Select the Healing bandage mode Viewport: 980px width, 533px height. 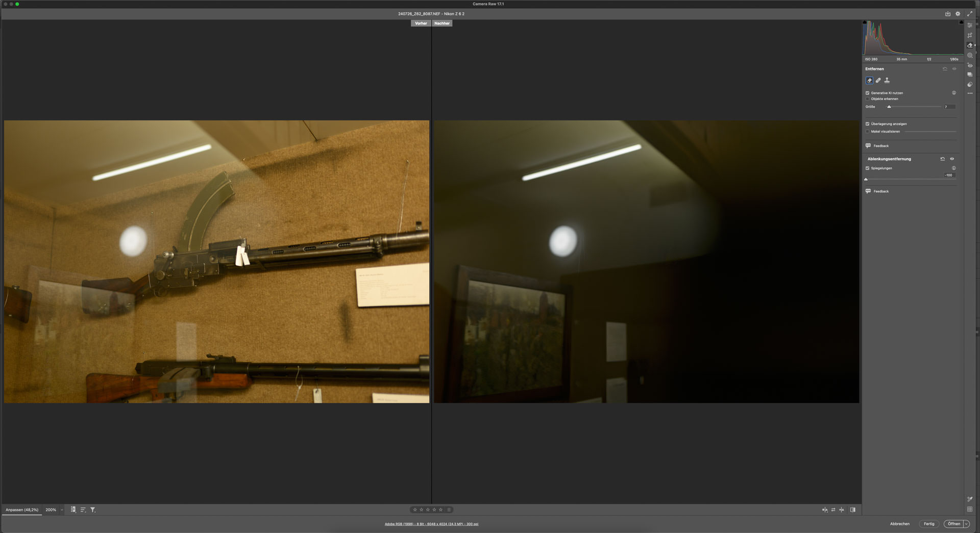point(878,81)
